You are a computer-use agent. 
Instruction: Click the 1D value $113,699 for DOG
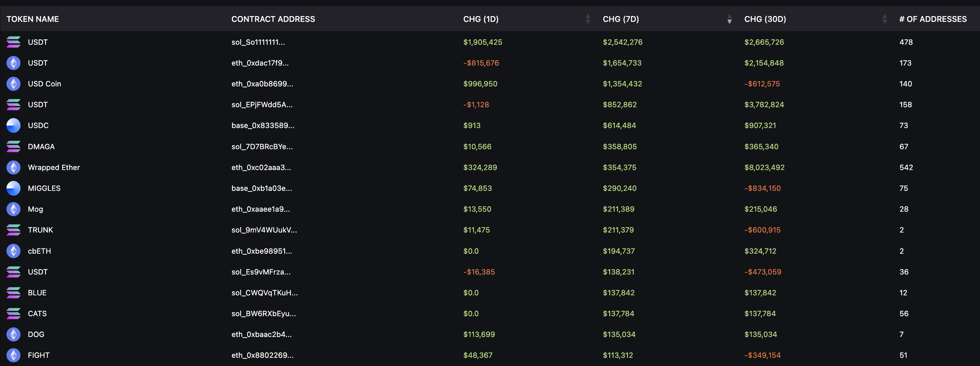click(479, 335)
